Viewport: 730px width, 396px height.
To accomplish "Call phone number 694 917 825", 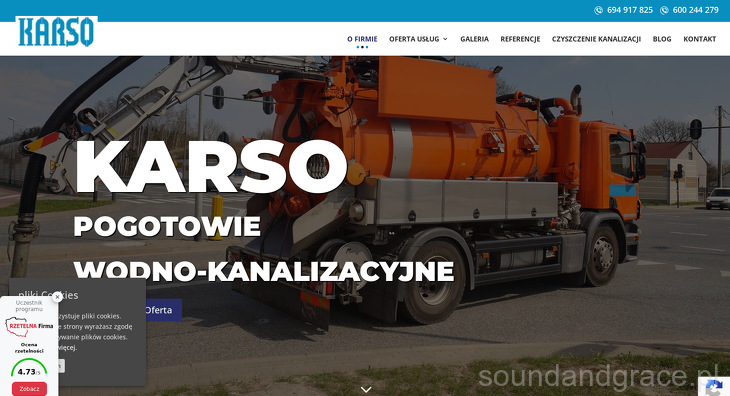I will [x=630, y=10].
